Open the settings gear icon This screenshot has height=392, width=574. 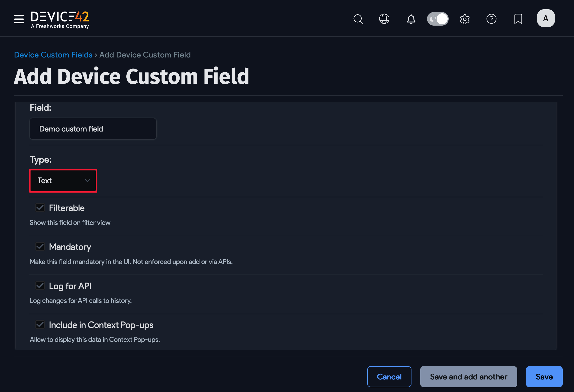click(x=464, y=19)
